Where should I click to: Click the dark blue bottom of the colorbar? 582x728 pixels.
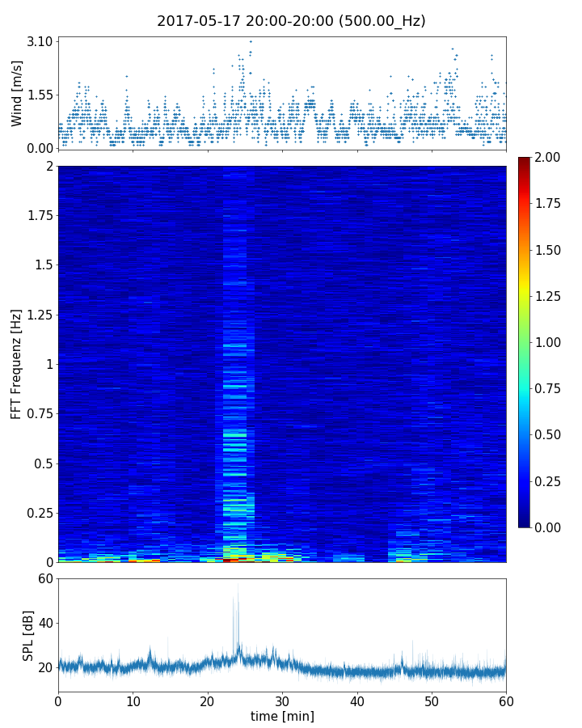point(525,523)
